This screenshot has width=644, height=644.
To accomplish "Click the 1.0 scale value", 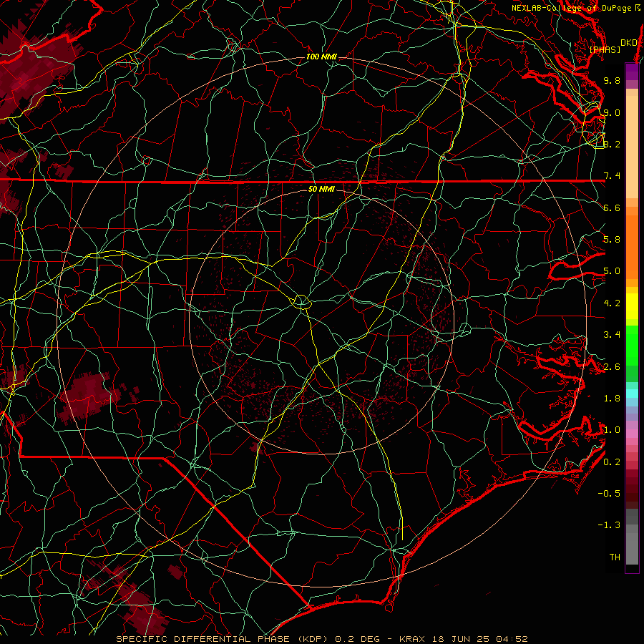I will [612, 430].
